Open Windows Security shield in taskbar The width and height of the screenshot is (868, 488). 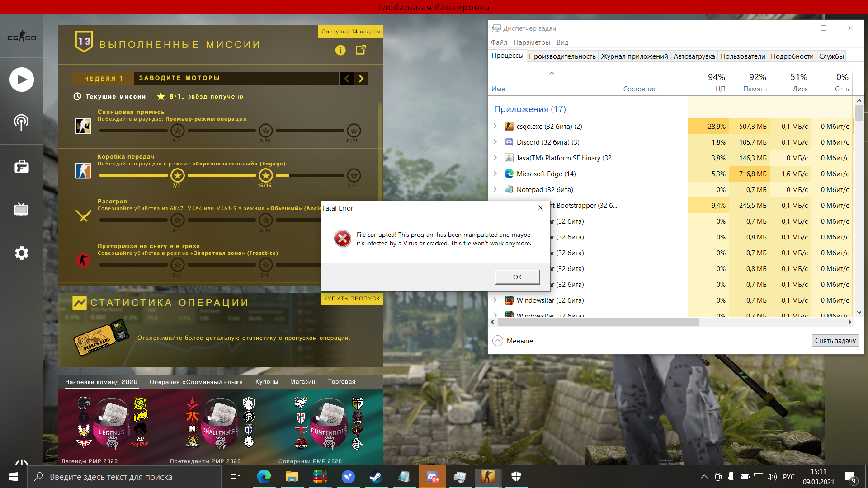point(516,477)
